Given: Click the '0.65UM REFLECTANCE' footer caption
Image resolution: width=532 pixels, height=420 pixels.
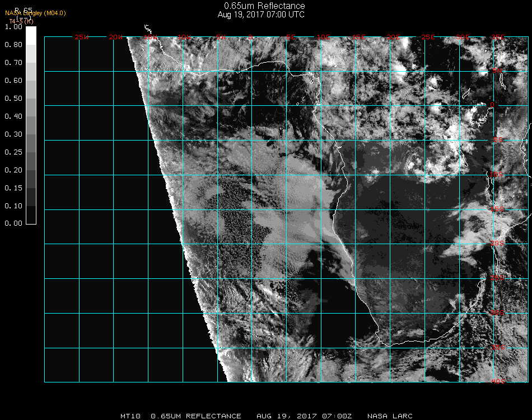Looking at the screenshot, I should tap(196, 416).
